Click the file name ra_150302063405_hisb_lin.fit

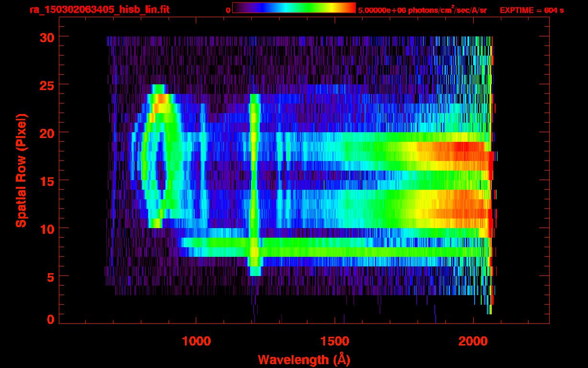pyautogui.click(x=99, y=10)
